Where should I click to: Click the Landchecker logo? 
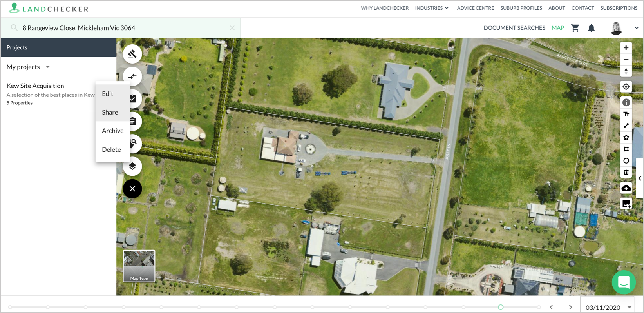pos(49,8)
